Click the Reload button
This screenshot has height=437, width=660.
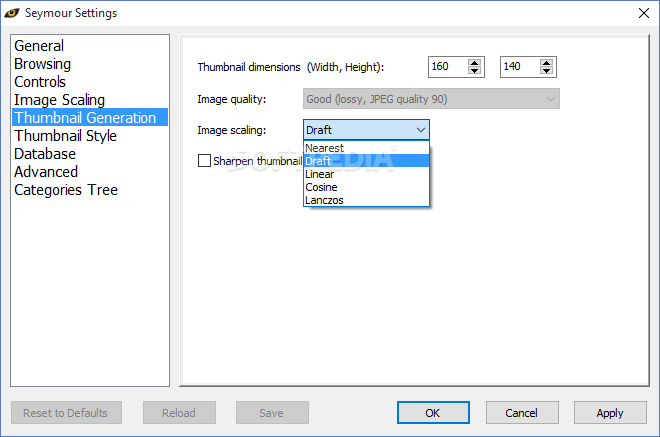179,413
